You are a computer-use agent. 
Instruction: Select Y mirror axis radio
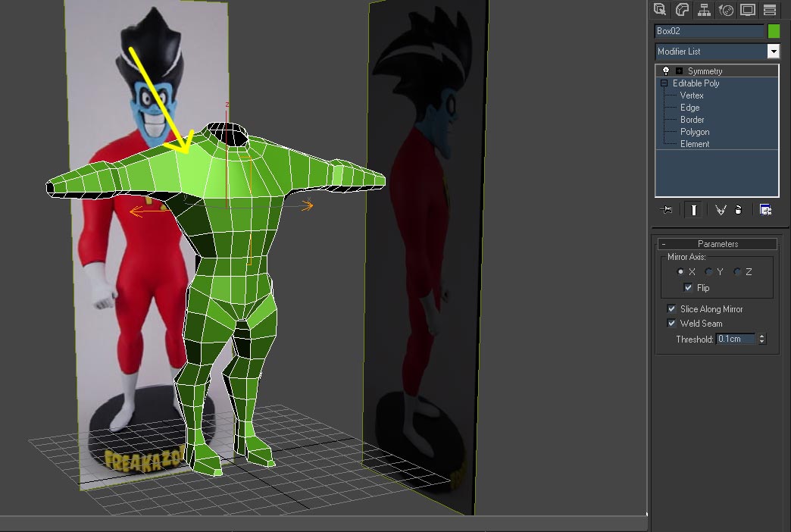[x=708, y=271]
